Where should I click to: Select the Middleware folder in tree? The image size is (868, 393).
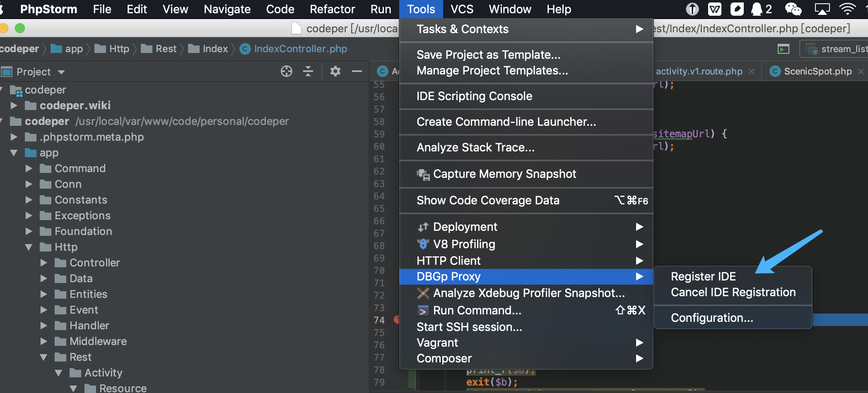click(x=98, y=341)
